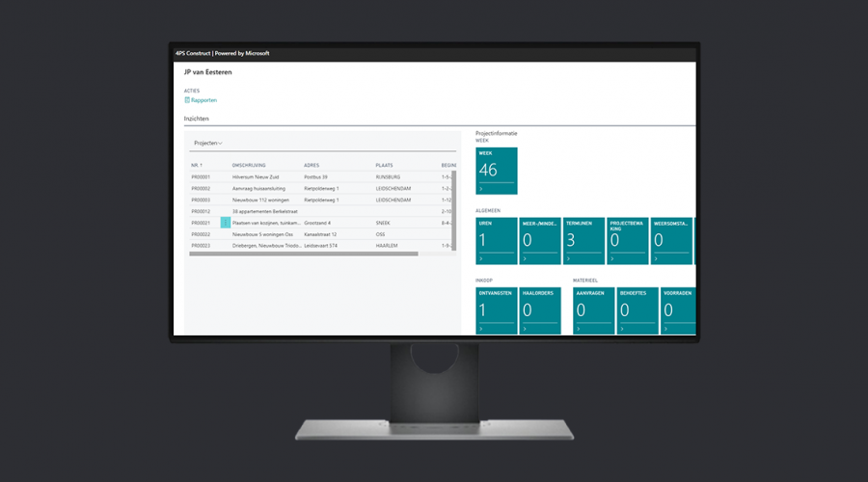Click the chevron on the AANVRAGEN tile
Image resolution: width=868 pixels, height=482 pixels.
[x=579, y=329]
